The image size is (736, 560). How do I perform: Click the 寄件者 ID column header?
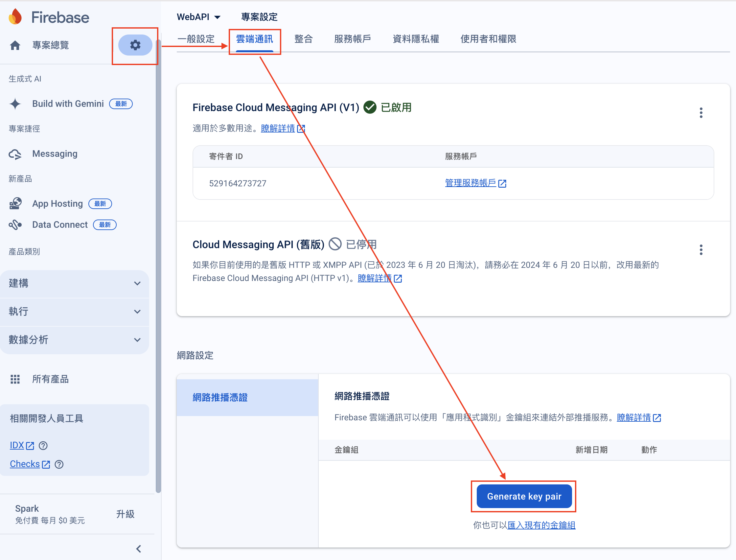tap(226, 156)
